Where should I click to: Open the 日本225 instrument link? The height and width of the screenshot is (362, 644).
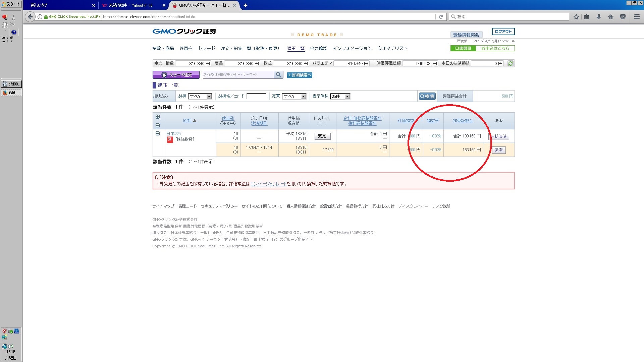(174, 133)
